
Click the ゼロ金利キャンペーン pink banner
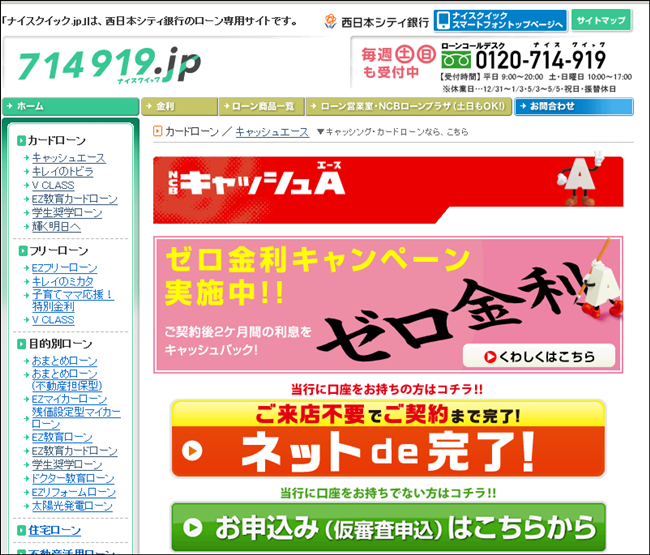pos(388,305)
